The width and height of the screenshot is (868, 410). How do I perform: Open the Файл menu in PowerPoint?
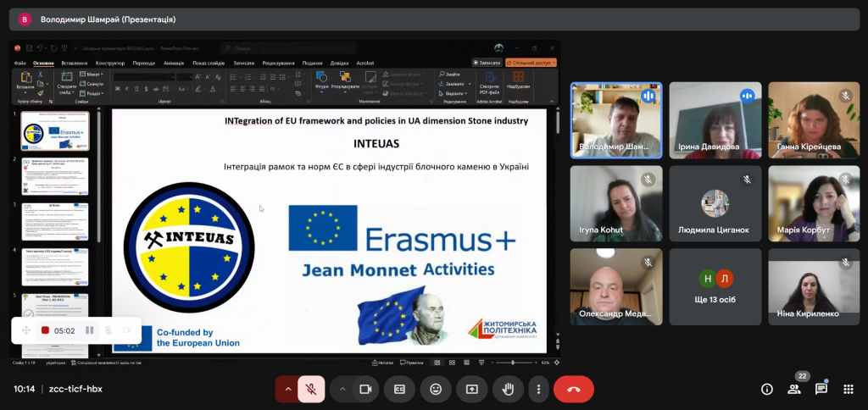tap(20, 63)
